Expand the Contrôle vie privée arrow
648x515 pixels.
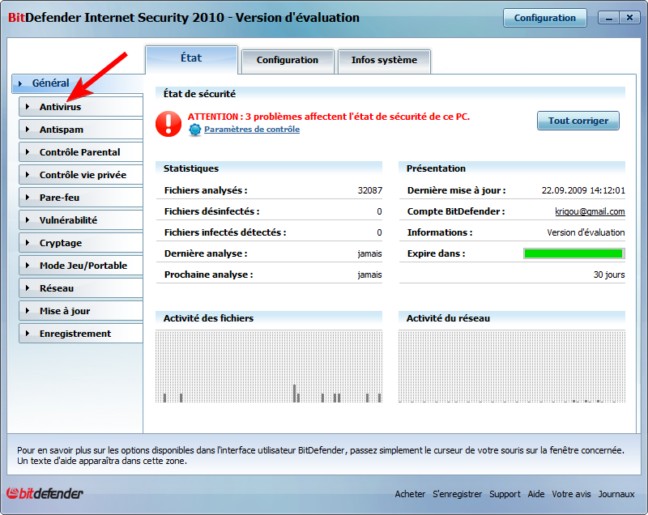[28, 175]
